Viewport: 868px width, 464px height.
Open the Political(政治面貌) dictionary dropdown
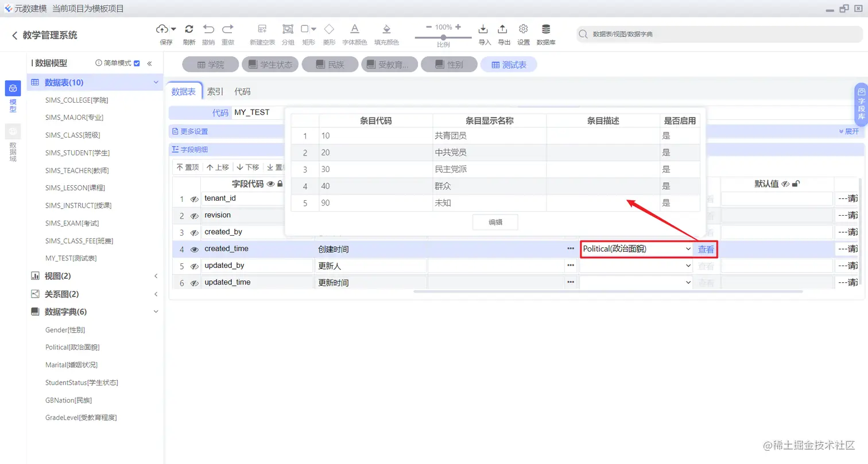[687, 249]
